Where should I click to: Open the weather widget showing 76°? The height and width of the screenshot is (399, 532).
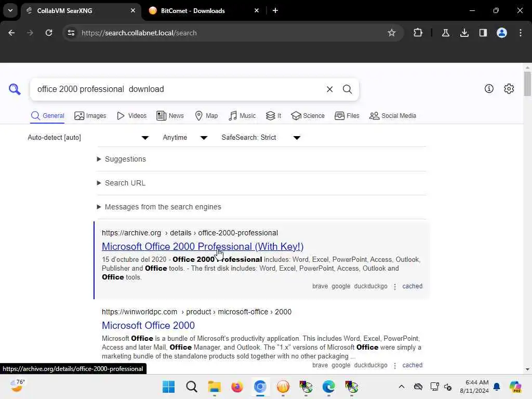click(x=17, y=386)
